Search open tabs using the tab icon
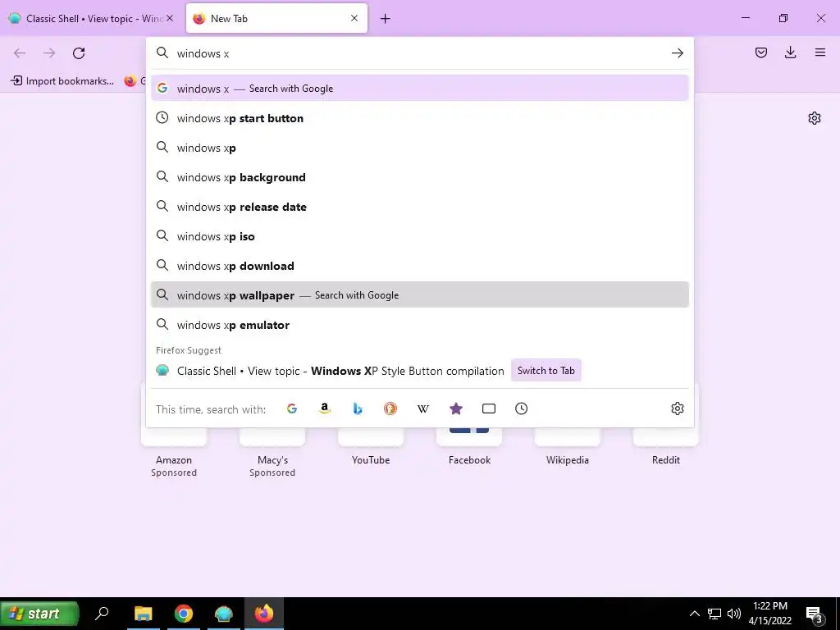840x630 pixels. pos(489,409)
